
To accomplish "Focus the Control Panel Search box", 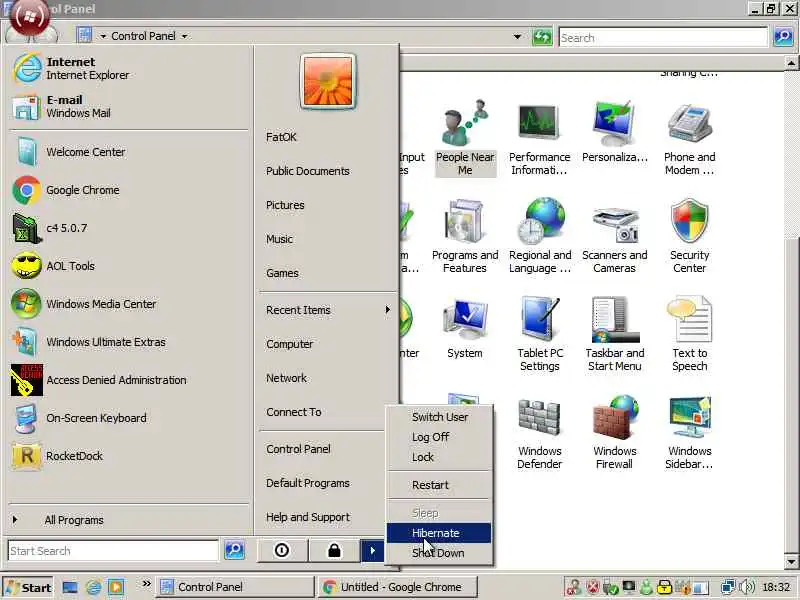I will [x=663, y=37].
